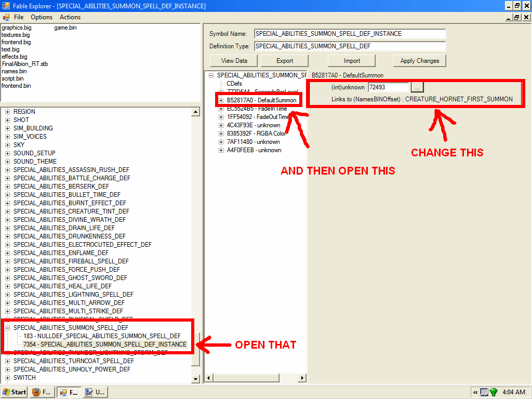532x399 pixels.
Task: Expand the B52817A0 DefaultSummon entry
Action: click(x=221, y=100)
